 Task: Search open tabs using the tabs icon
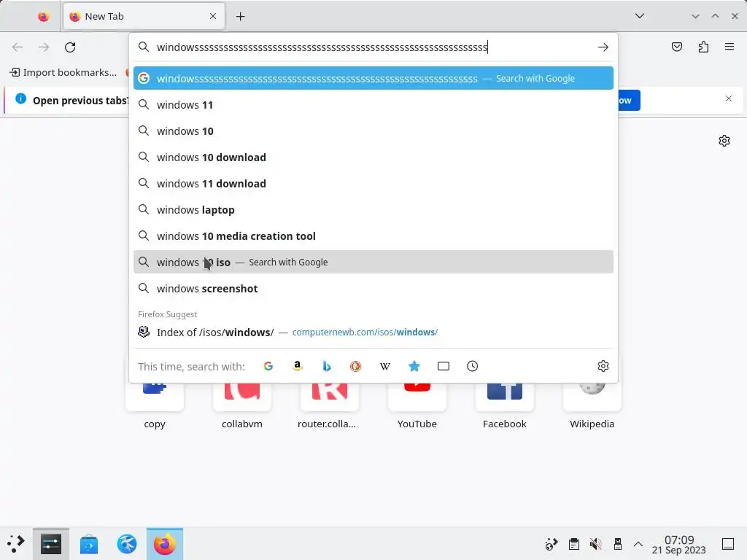(x=443, y=366)
